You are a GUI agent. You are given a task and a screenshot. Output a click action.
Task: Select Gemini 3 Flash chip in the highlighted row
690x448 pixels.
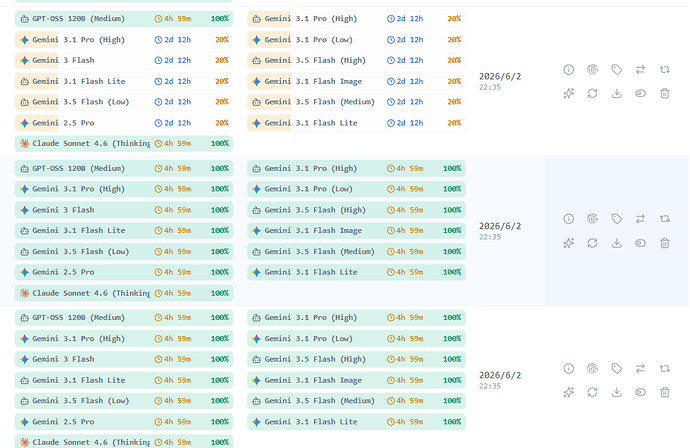124,210
